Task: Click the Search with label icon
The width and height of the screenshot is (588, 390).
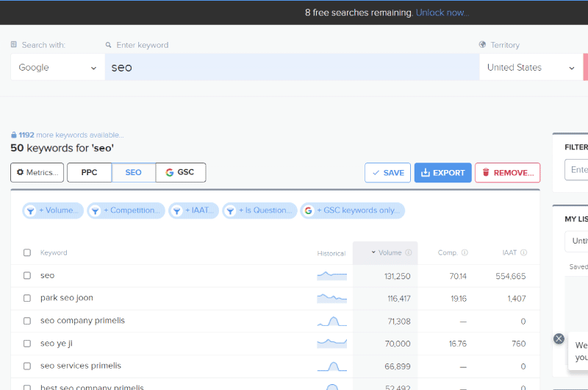Action: tap(14, 45)
